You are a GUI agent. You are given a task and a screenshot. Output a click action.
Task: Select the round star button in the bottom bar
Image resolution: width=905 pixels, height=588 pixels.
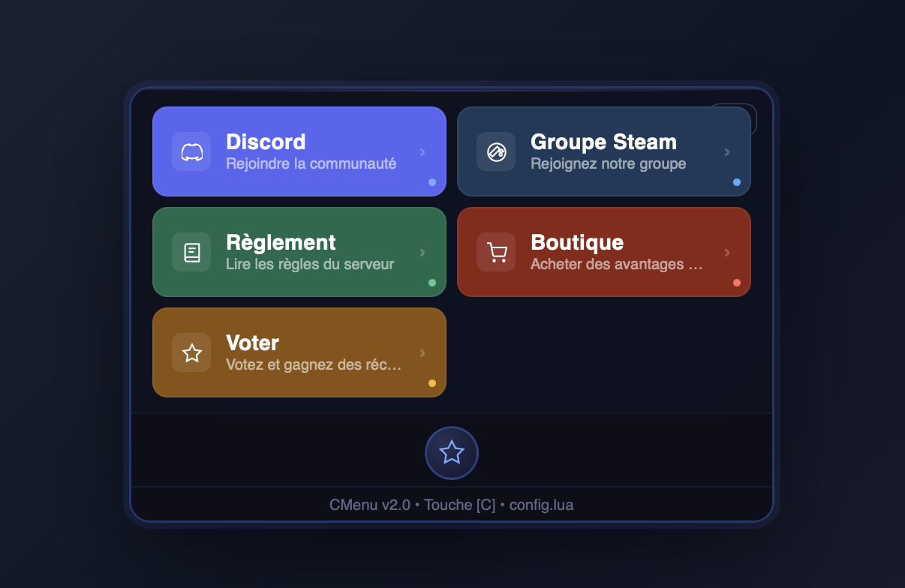452,453
